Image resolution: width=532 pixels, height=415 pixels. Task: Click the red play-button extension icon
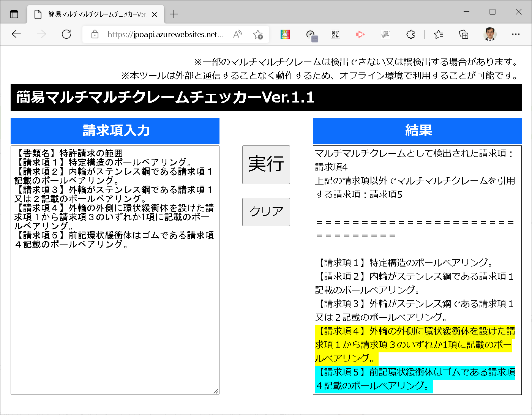[x=360, y=34]
